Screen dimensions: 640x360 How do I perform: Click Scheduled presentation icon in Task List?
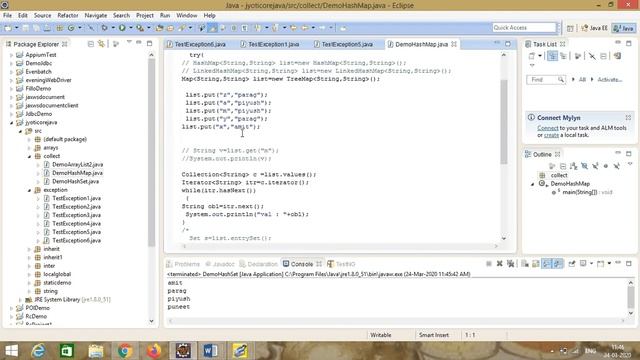click(563, 56)
